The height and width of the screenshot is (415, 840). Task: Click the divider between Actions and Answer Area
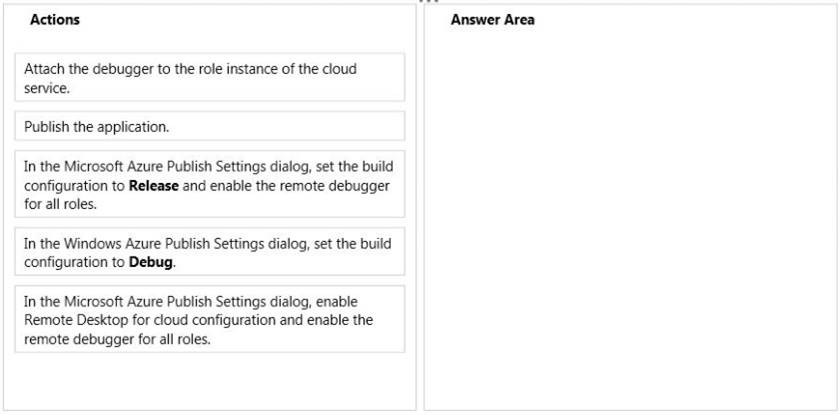tap(420, 207)
